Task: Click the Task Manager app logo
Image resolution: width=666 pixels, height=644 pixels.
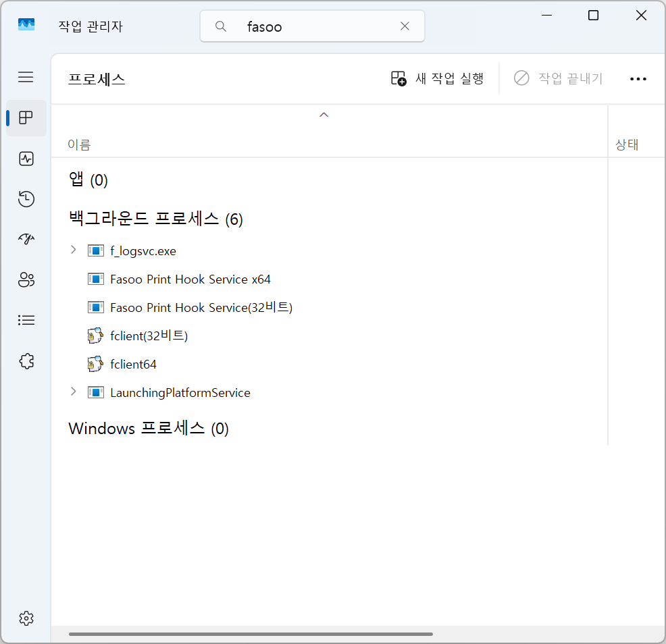Action: click(x=26, y=24)
